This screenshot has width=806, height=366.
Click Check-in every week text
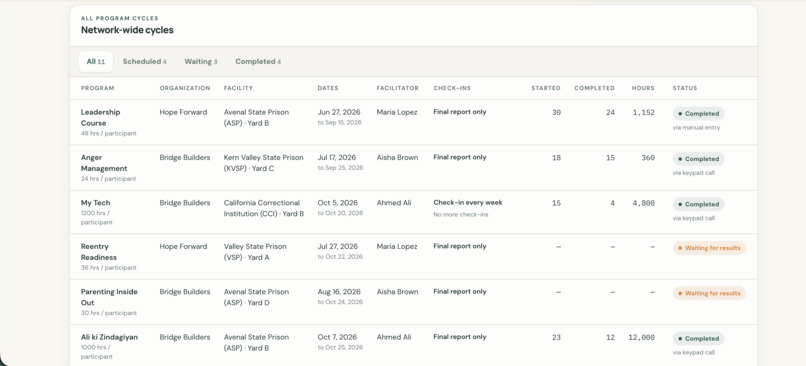pyautogui.click(x=468, y=203)
